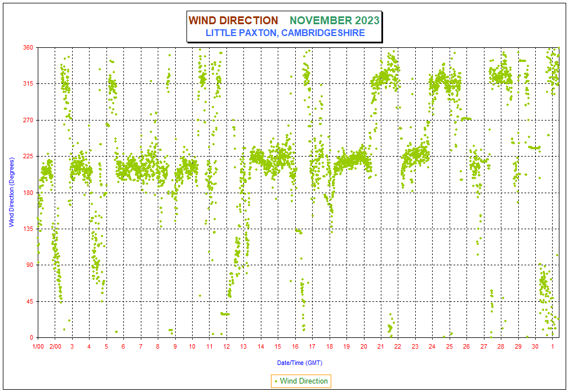Click the "1/00" date tick label
Screen dimensions: 569x392
click(38, 346)
